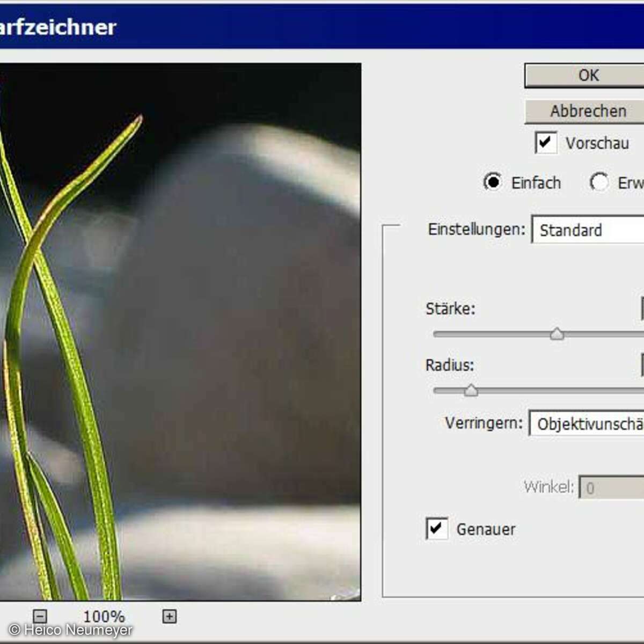Click the Radius slider handle

coord(471,391)
